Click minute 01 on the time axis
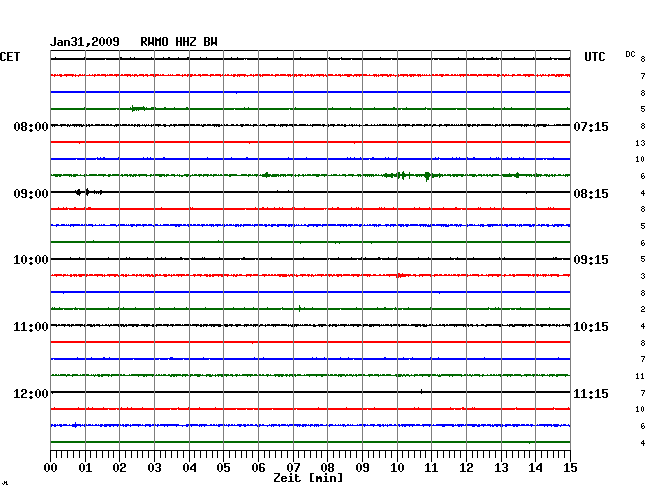This screenshot has height=494, width=650. [x=85, y=468]
